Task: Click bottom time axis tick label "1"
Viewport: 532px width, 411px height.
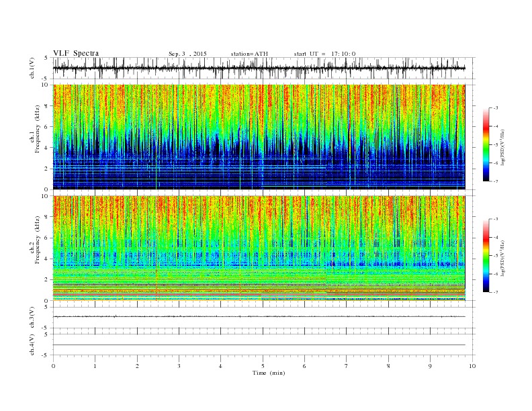Action: click(95, 366)
